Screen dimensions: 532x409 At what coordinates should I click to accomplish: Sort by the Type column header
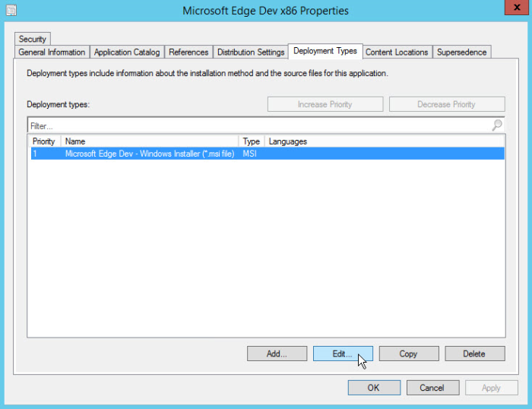coord(251,141)
